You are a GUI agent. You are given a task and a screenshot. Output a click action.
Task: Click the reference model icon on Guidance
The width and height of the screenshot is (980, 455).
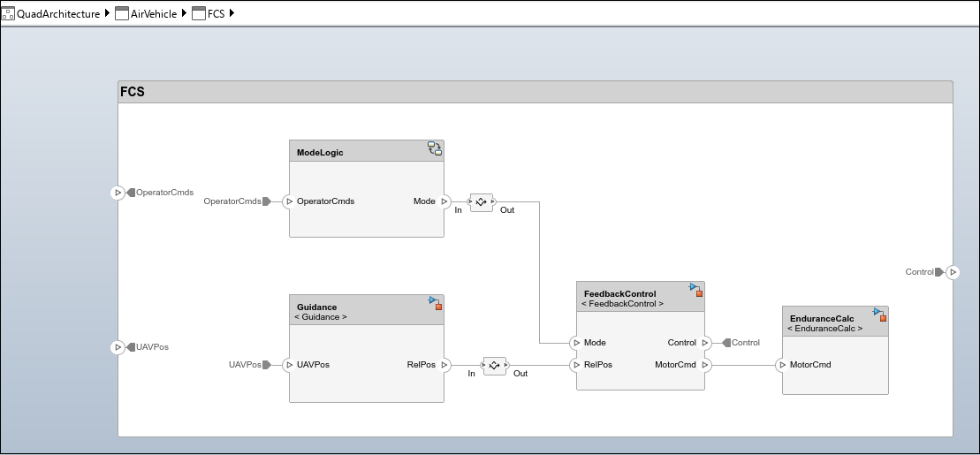(x=436, y=303)
